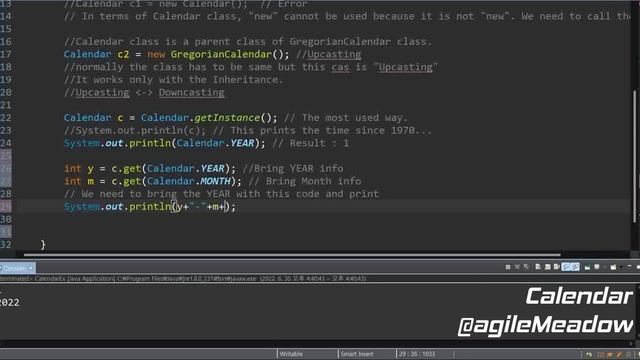Viewport: 640px width, 360px height.
Task: Select the Console tab
Action: (x=17, y=268)
